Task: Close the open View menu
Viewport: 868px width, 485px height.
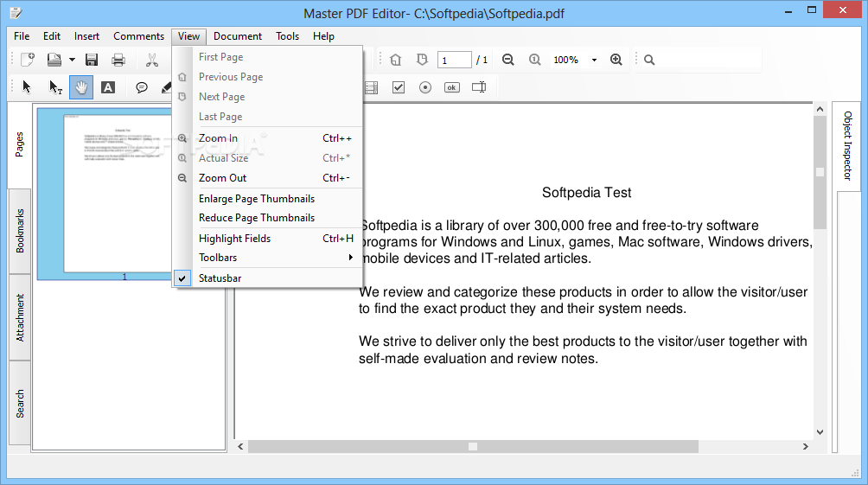Action: tap(188, 36)
